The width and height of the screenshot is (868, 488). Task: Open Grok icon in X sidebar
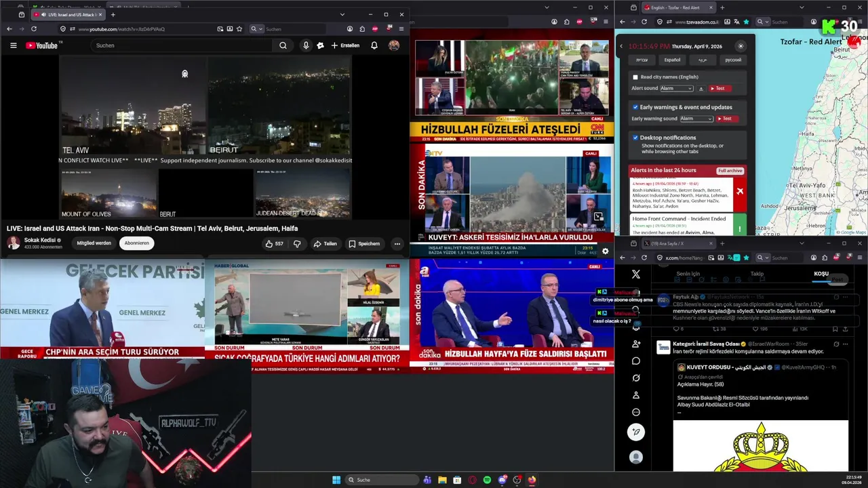point(635,378)
